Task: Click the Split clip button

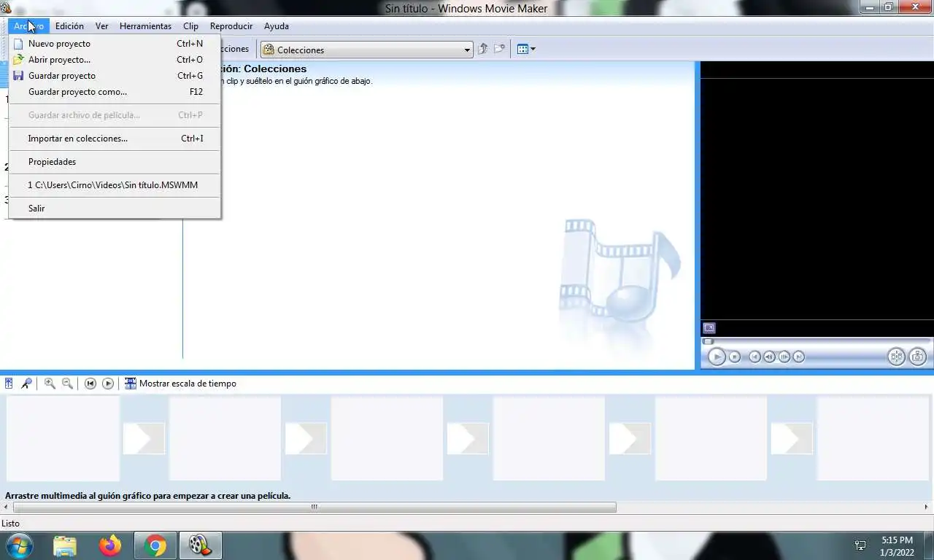Action: click(x=896, y=357)
